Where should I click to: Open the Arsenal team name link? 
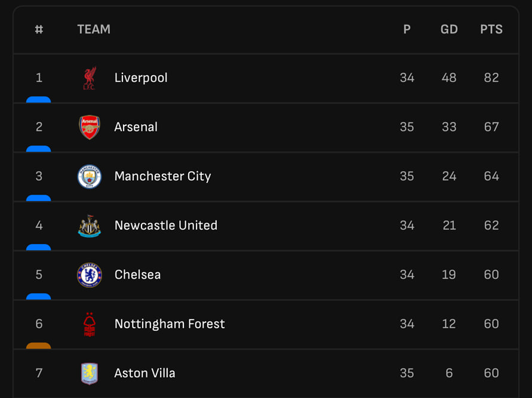pos(136,127)
